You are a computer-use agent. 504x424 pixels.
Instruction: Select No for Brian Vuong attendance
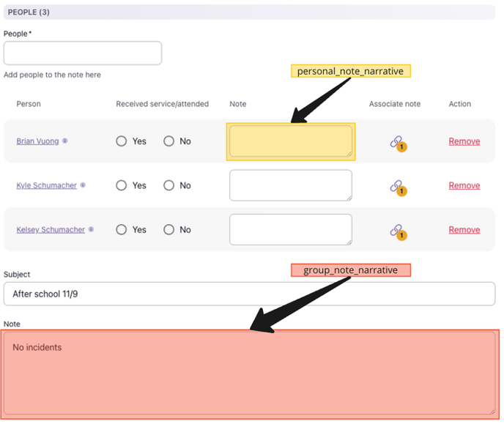[x=169, y=141]
